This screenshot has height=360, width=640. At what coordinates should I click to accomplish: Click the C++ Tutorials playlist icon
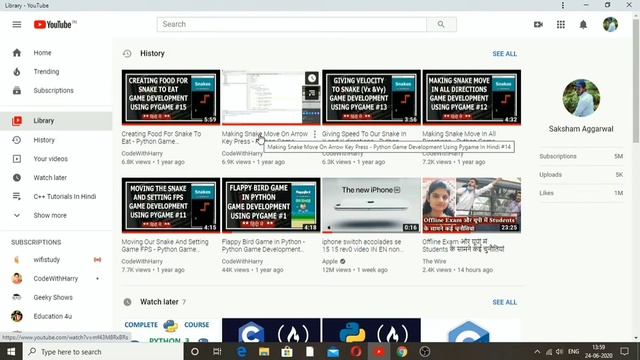point(17,196)
